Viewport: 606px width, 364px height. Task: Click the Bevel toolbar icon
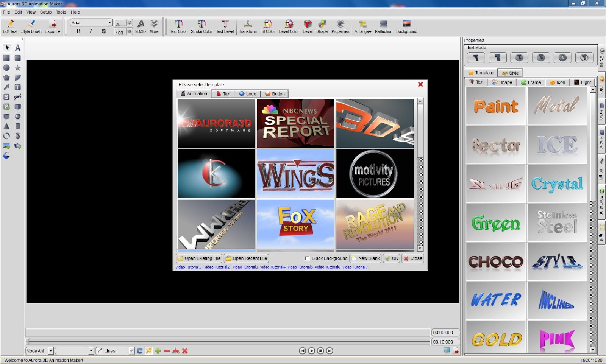click(x=308, y=26)
